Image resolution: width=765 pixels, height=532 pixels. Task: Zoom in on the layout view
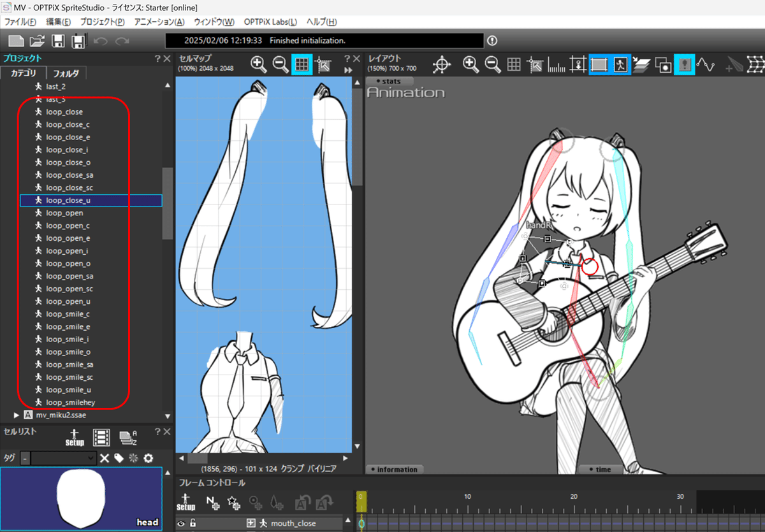(470, 64)
